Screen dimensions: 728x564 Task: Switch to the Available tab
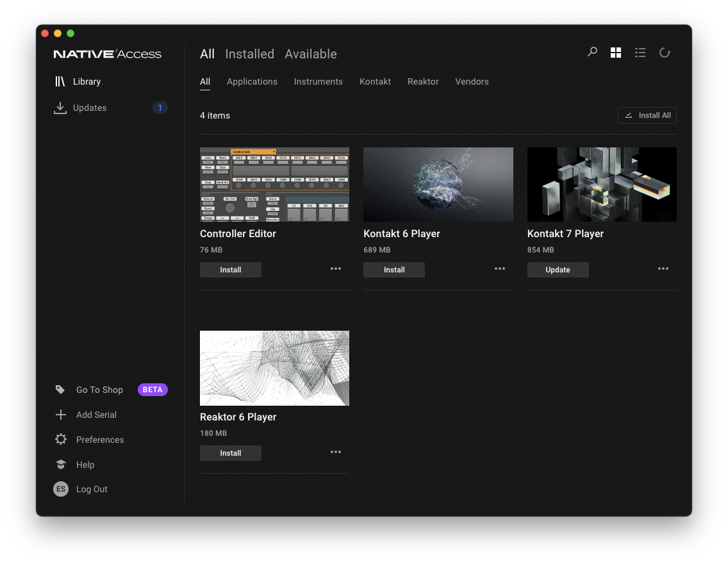pyautogui.click(x=311, y=54)
